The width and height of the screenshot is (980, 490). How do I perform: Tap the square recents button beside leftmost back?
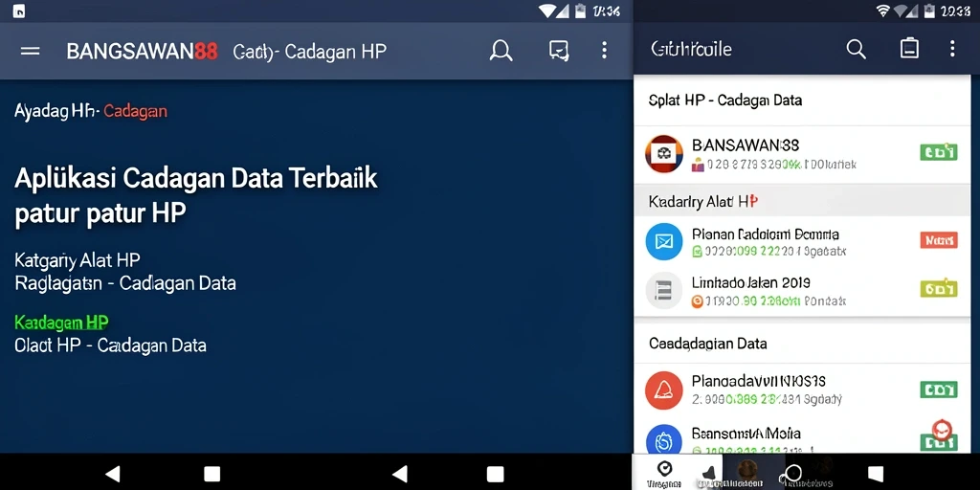(212, 474)
